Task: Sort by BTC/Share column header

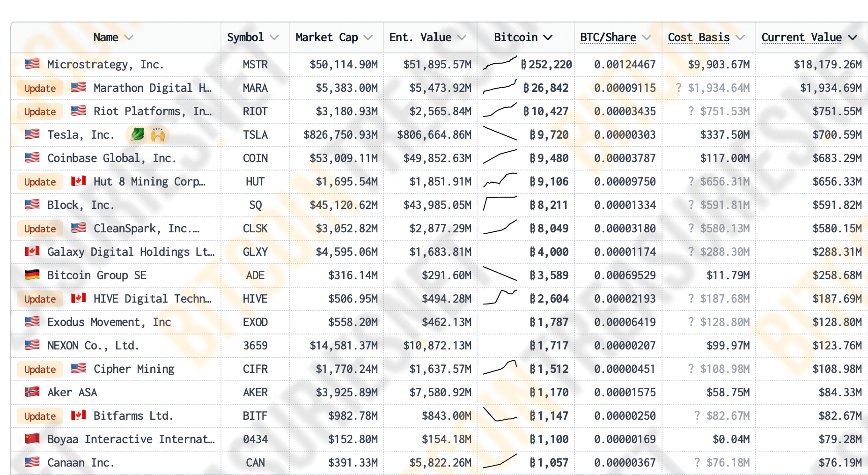Action: (x=616, y=37)
